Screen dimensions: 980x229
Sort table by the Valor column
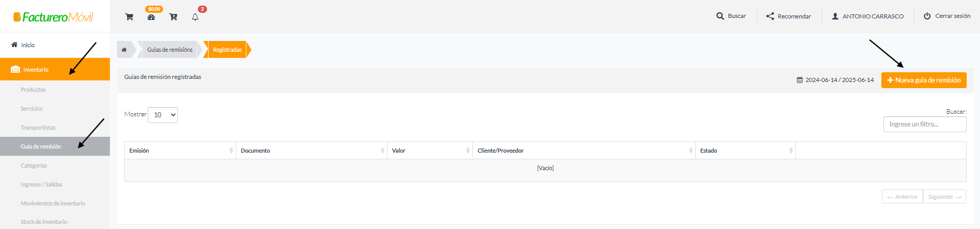(x=430, y=151)
